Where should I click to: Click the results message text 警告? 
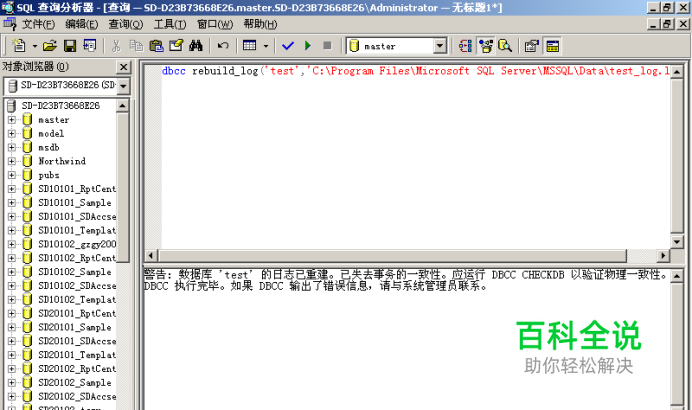point(155,275)
